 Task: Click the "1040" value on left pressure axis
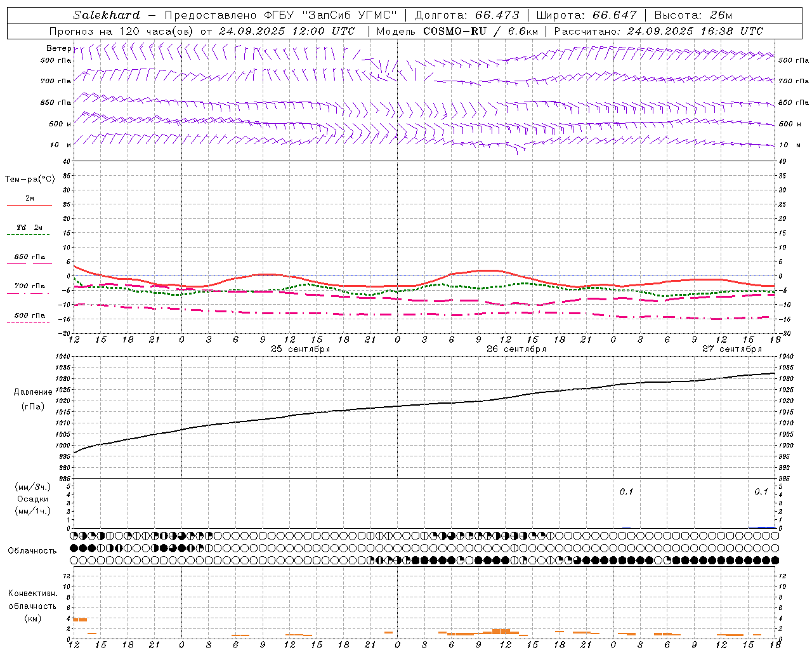(64, 356)
